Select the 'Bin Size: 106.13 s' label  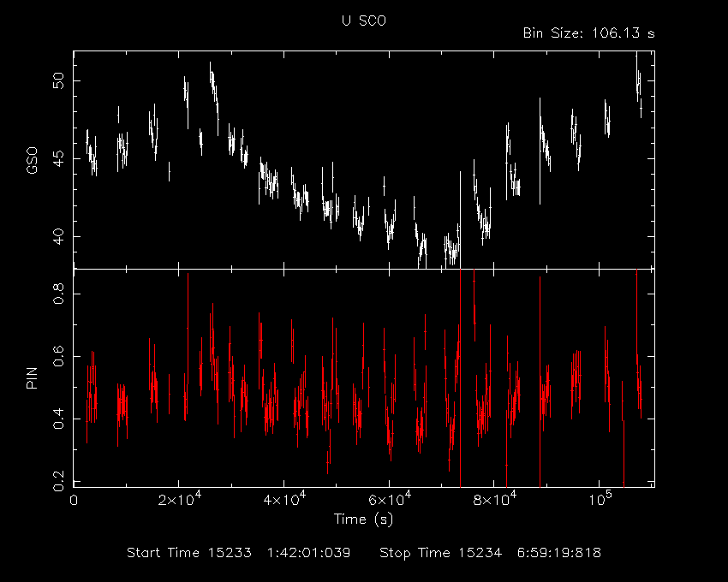click(588, 33)
